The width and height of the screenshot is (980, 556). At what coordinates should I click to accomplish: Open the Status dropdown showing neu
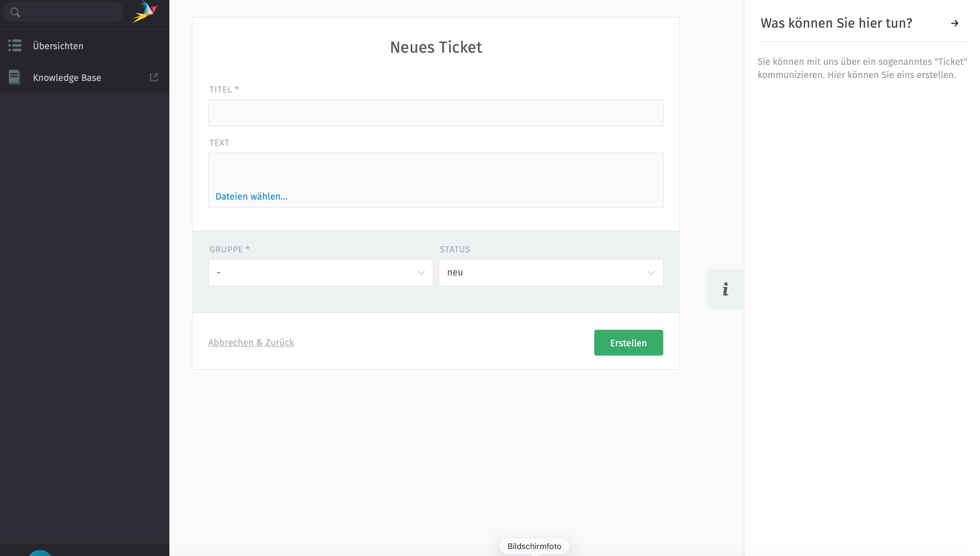(551, 273)
